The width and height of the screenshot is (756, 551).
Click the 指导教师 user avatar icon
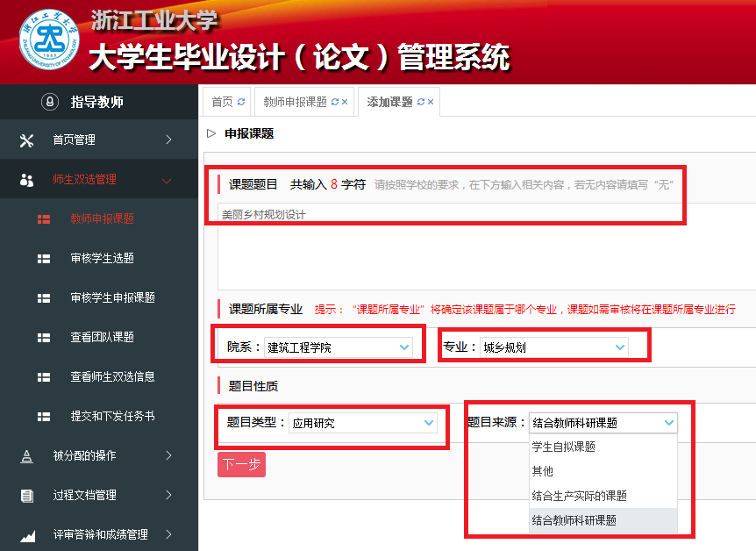coord(50,102)
